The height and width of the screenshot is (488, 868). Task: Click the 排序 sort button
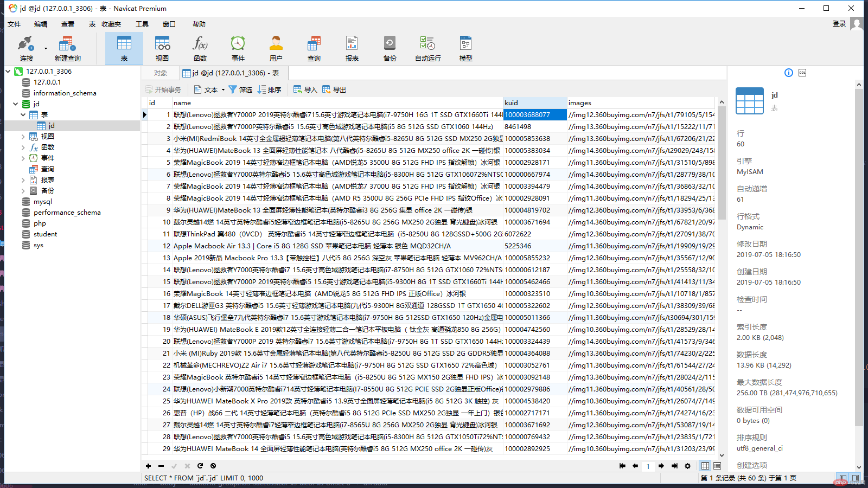(269, 90)
